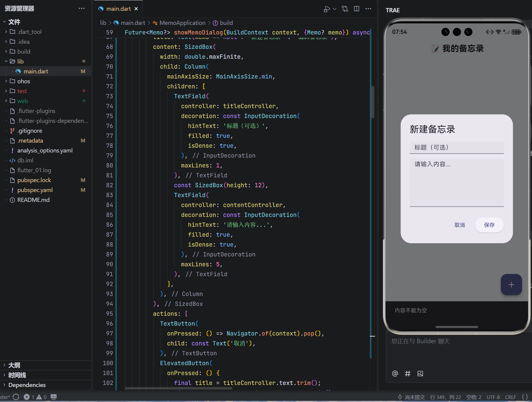Select lib in the breadcrumb

pos(103,23)
